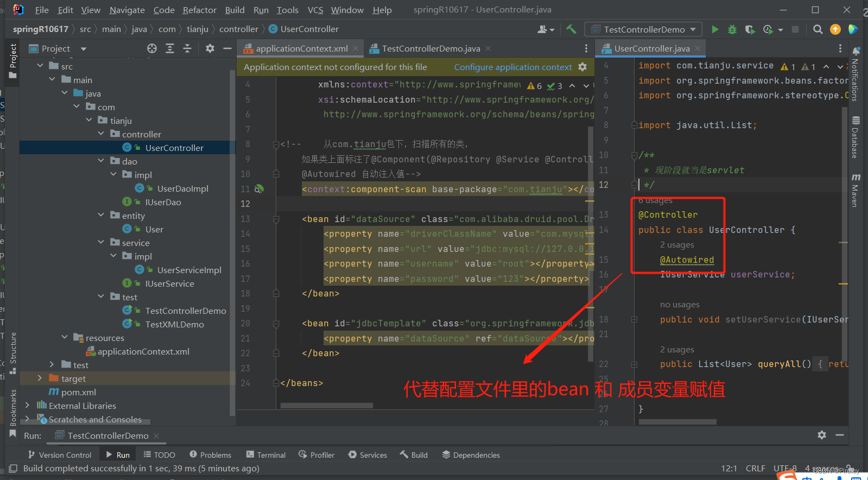Click CRLF line separator in status bar

click(x=755, y=468)
